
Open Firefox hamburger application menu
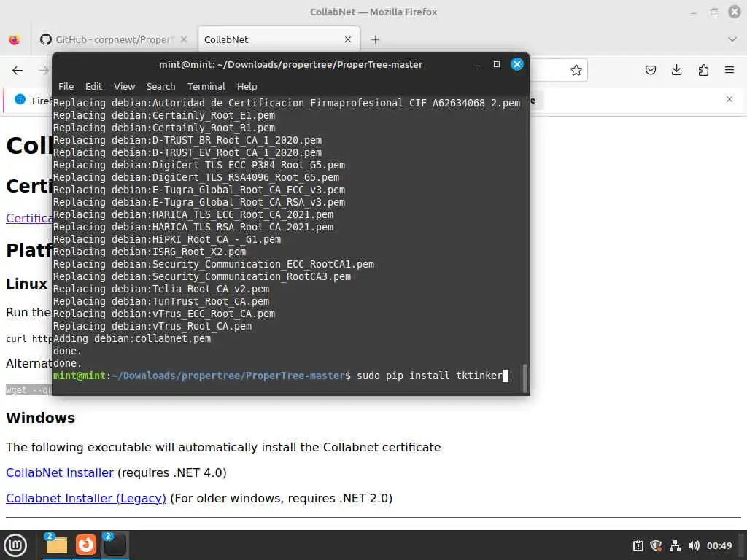tap(729, 71)
